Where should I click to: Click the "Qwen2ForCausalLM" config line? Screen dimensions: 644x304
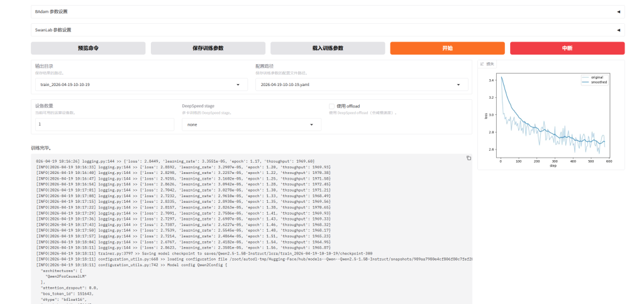pyautogui.click(x=66, y=276)
